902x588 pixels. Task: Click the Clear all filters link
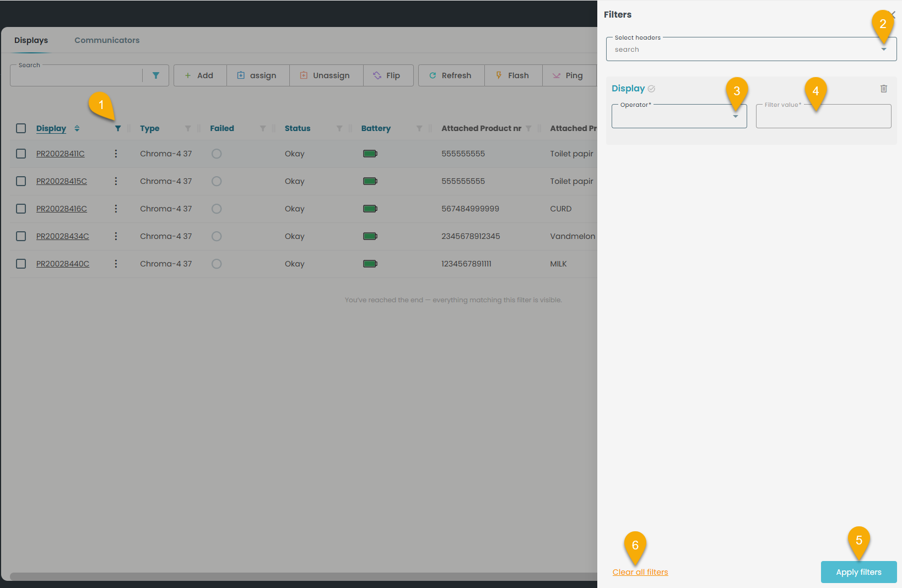pyautogui.click(x=640, y=572)
